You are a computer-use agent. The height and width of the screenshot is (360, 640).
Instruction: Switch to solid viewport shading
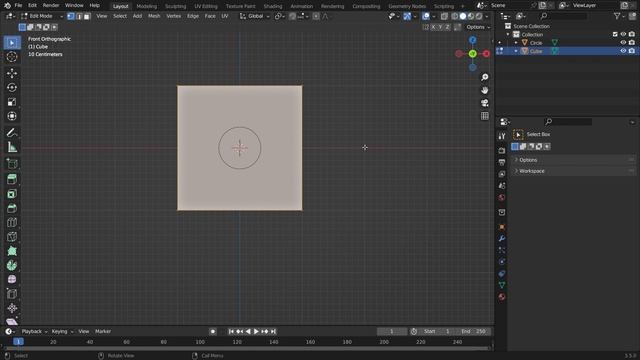coord(463,16)
